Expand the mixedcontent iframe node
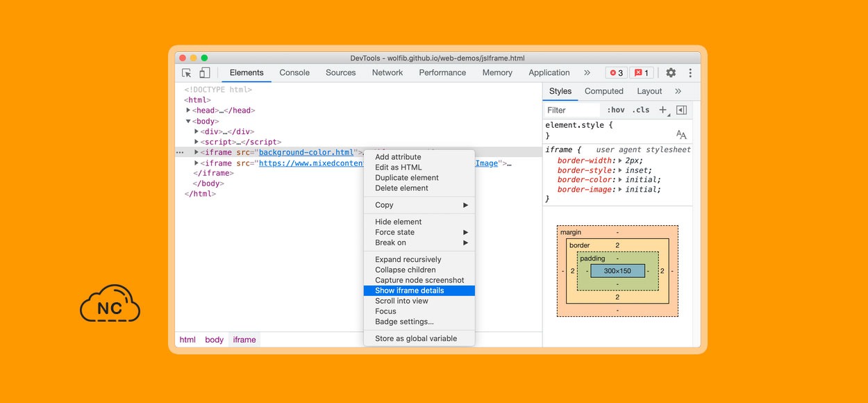868x403 pixels. (197, 163)
